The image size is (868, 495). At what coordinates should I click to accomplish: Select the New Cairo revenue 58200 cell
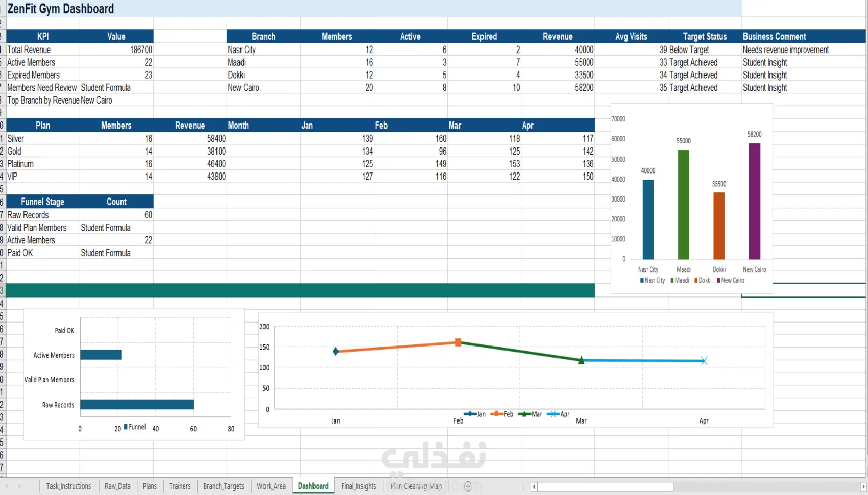click(558, 87)
